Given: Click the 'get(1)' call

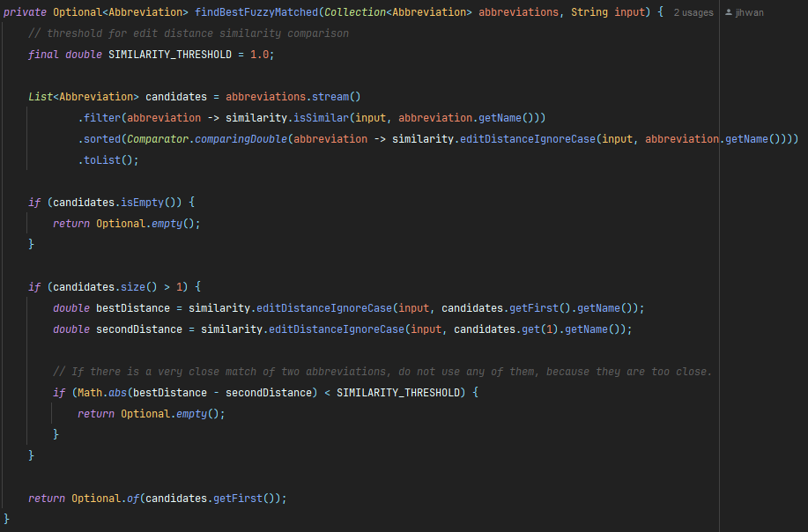Looking at the screenshot, I should (x=540, y=329).
